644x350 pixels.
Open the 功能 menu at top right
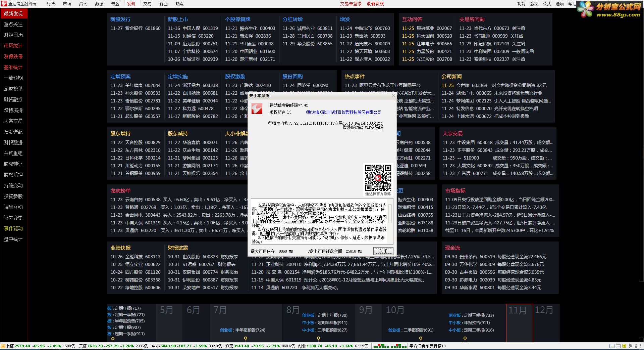[522, 4]
